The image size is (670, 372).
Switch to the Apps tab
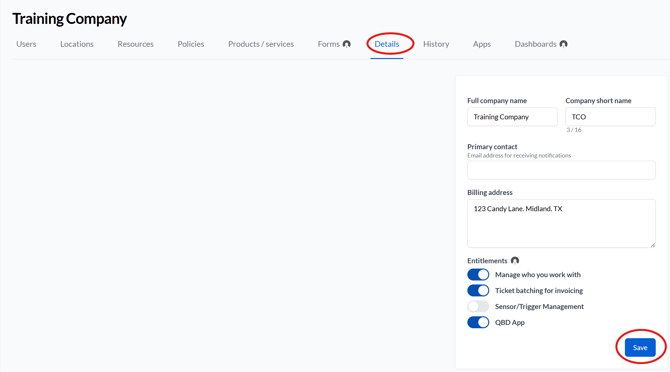[x=482, y=44]
